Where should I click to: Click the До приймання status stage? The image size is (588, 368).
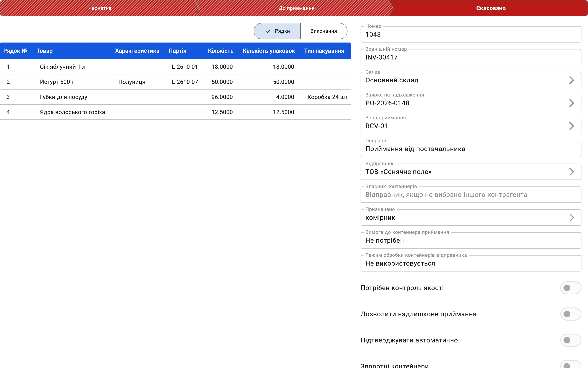(x=296, y=8)
